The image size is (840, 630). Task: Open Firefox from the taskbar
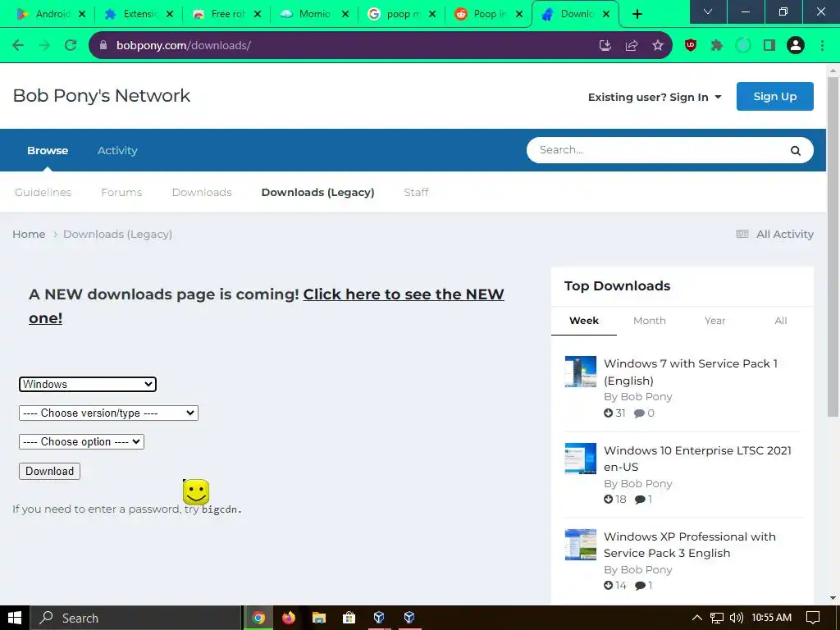tap(289, 618)
